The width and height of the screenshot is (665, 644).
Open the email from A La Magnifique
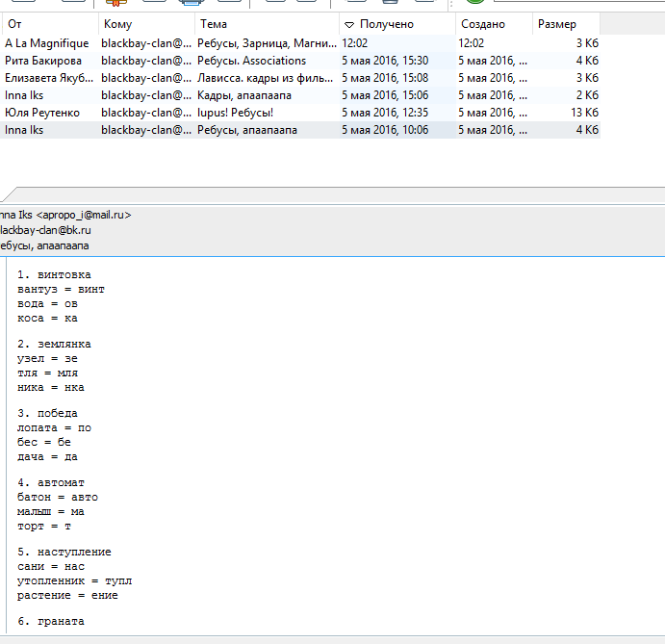click(x=47, y=43)
